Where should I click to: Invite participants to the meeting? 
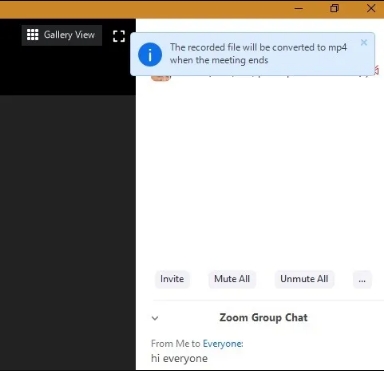point(172,279)
